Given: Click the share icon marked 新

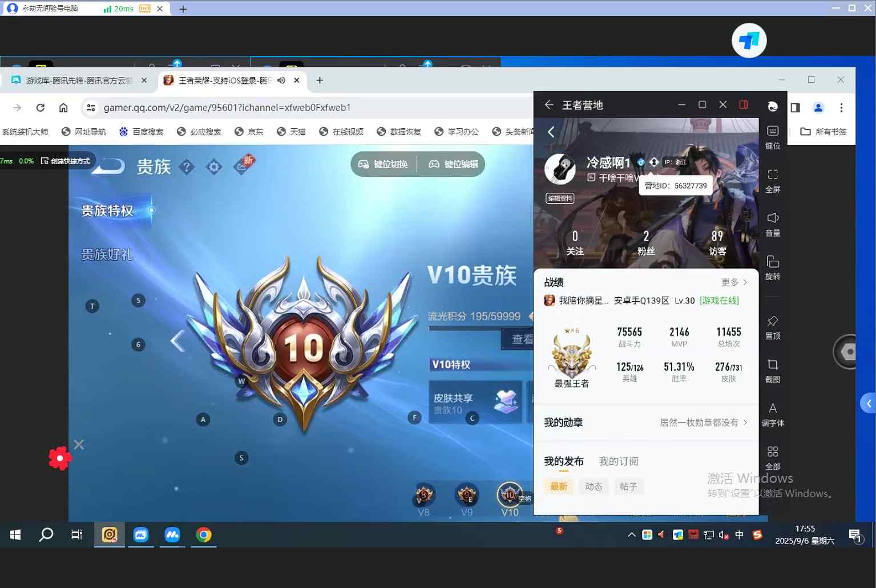Looking at the screenshot, I should click(243, 165).
